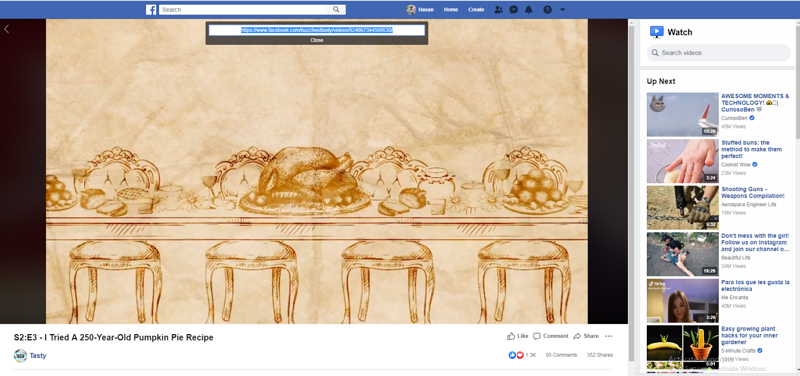Go to Home in top bar
Viewport: 800px width, 376px height.
coord(451,10)
